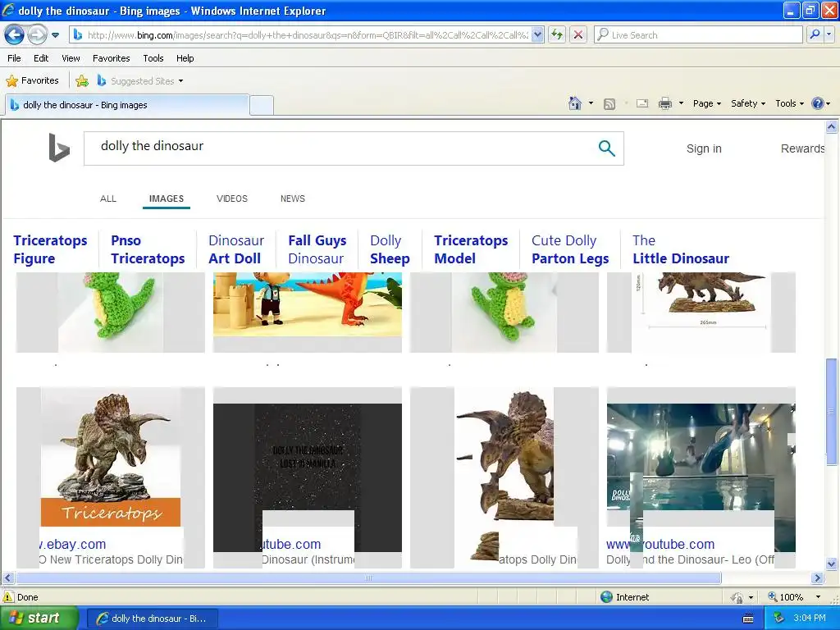Click the Print icon
Screen dimensions: 840x630
[x=664, y=103]
